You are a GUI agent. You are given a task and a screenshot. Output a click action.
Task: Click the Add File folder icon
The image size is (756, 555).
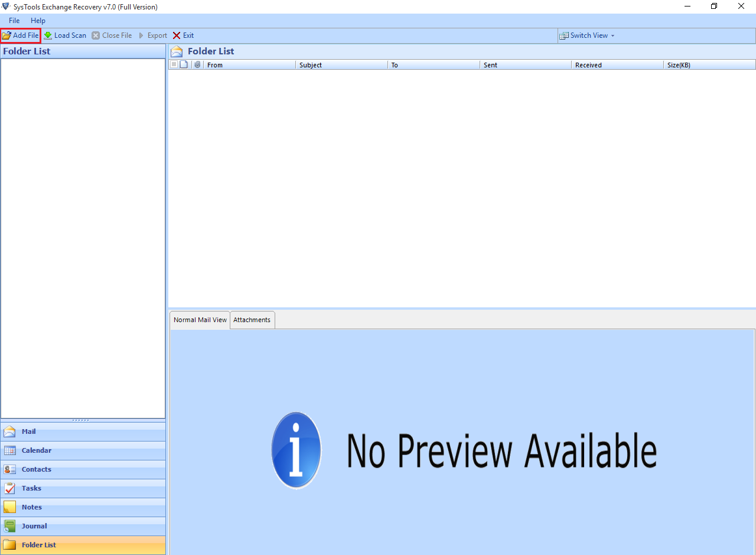(x=6, y=35)
